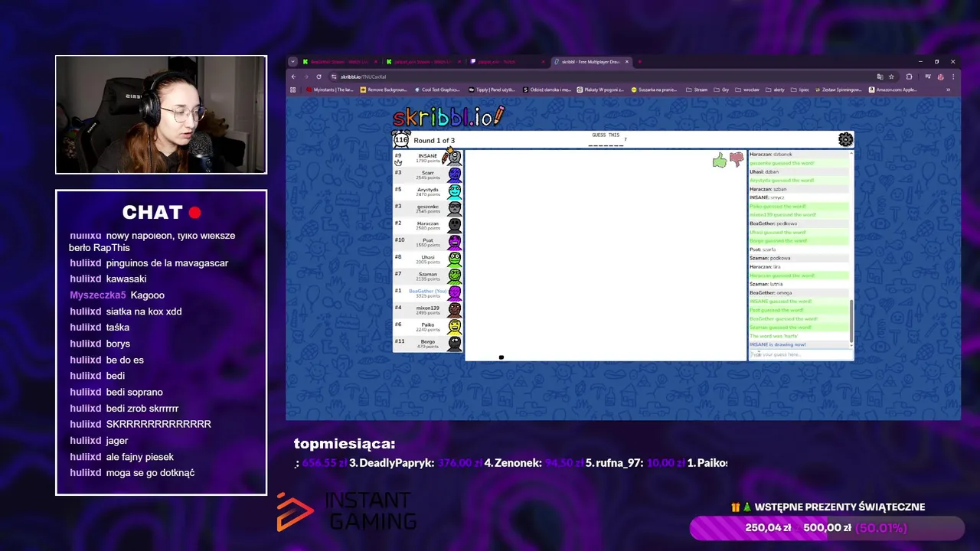Dislike the drawing with thumbs down
Viewport: 980px width, 551px height.
tap(737, 159)
